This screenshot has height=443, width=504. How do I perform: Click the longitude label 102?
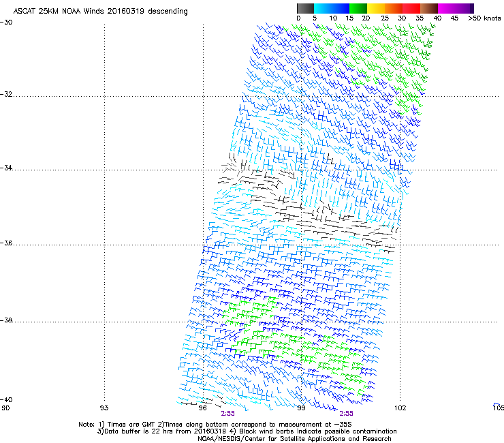[x=400, y=408]
